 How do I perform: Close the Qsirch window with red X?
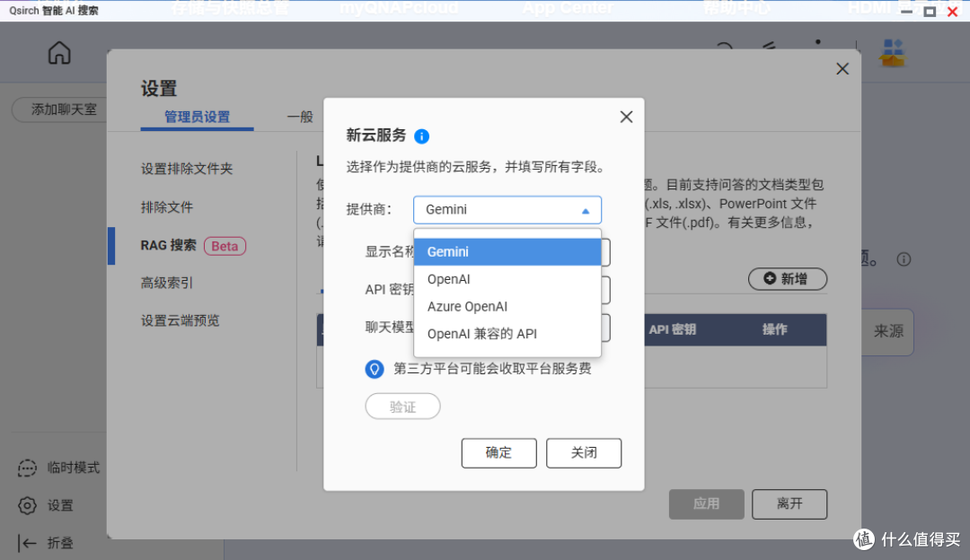pos(953,11)
